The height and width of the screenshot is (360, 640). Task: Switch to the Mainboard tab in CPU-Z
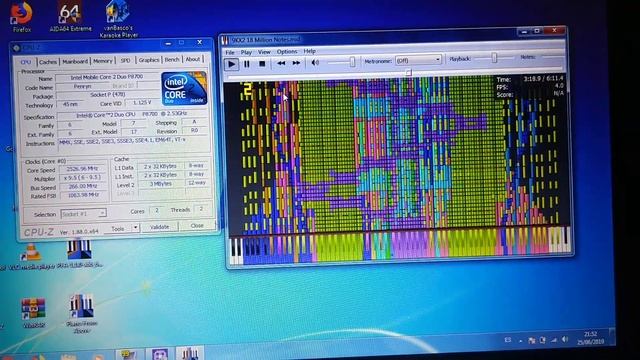pyautogui.click(x=75, y=61)
